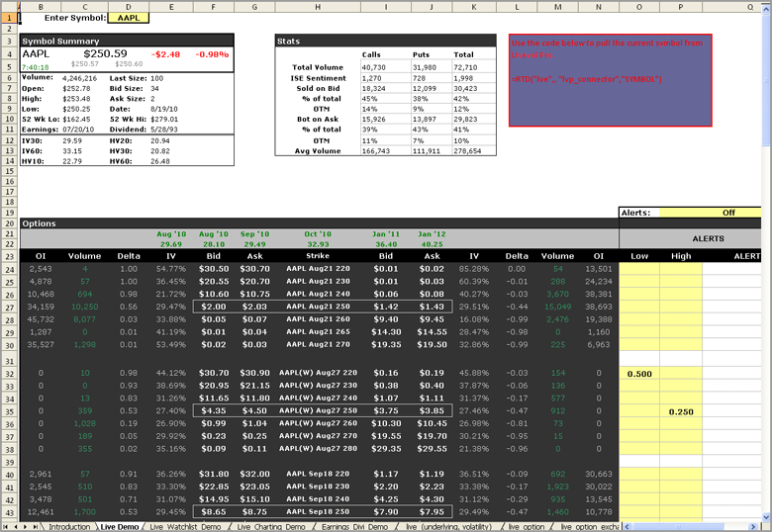The width and height of the screenshot is (772, 532).
Task: Click the 0.500 low alert cell
Action: pos(639,374)
